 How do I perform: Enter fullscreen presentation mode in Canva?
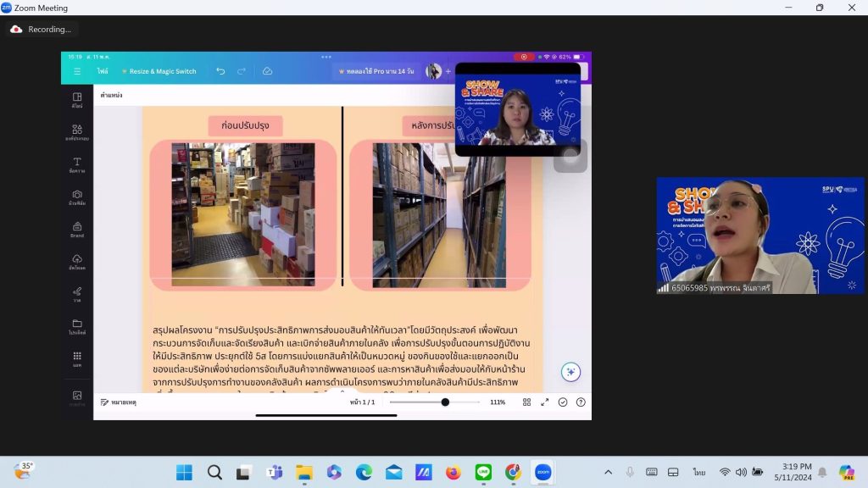click(545, 402)
